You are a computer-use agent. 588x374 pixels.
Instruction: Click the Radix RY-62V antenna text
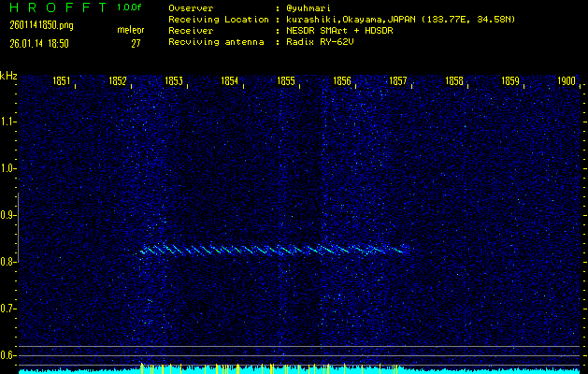320,42
